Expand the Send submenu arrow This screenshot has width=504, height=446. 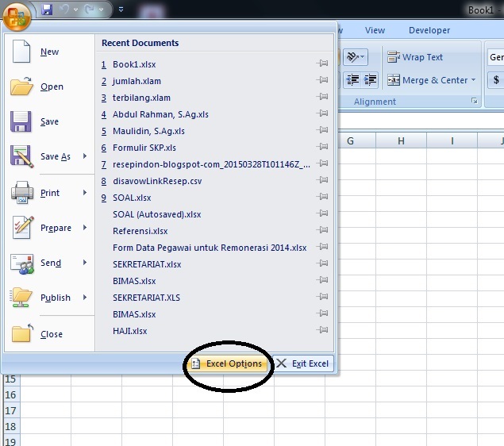point(85,263)
